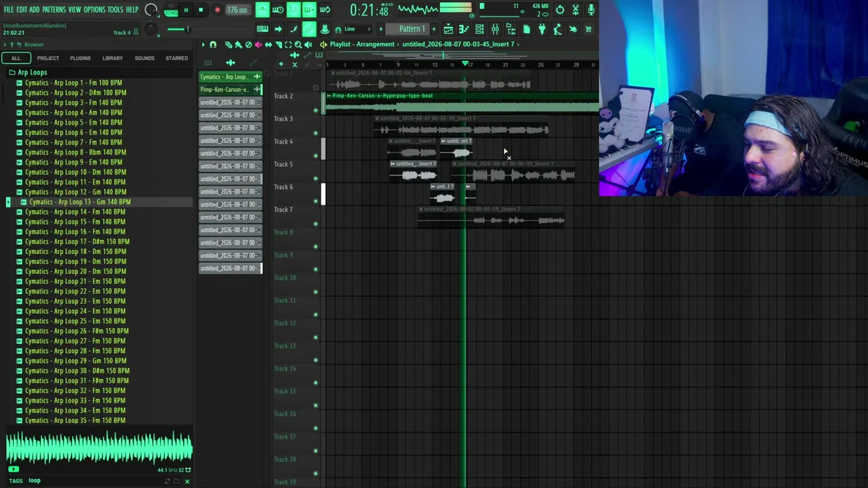This screenshot has height=488, width=868.
Task: Click the stamp hat icon
Action: [325, 29]
